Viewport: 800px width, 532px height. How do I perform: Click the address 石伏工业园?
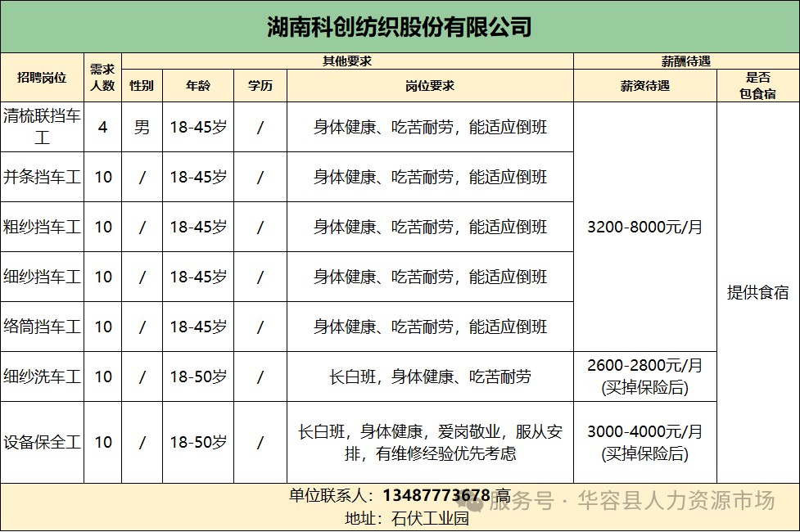coord(430,519)
